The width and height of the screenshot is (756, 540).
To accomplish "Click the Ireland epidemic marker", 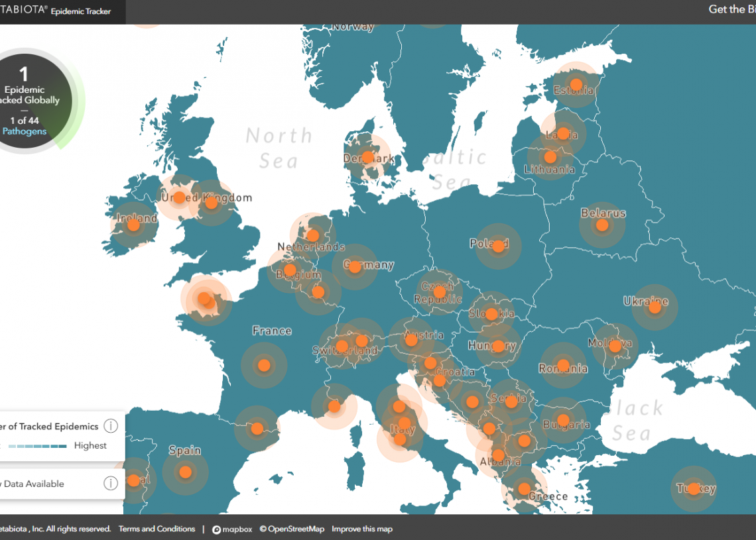I will point(133,225).
